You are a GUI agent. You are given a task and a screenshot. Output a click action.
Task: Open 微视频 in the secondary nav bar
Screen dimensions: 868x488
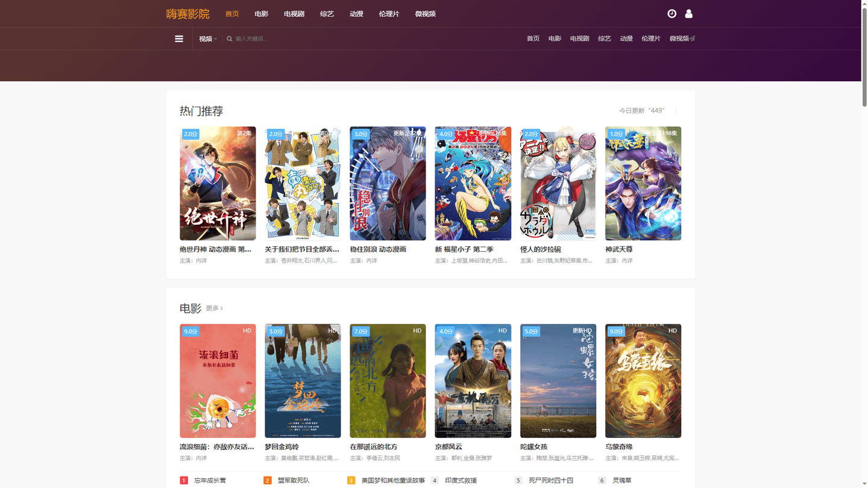click(x=679, y=39)
